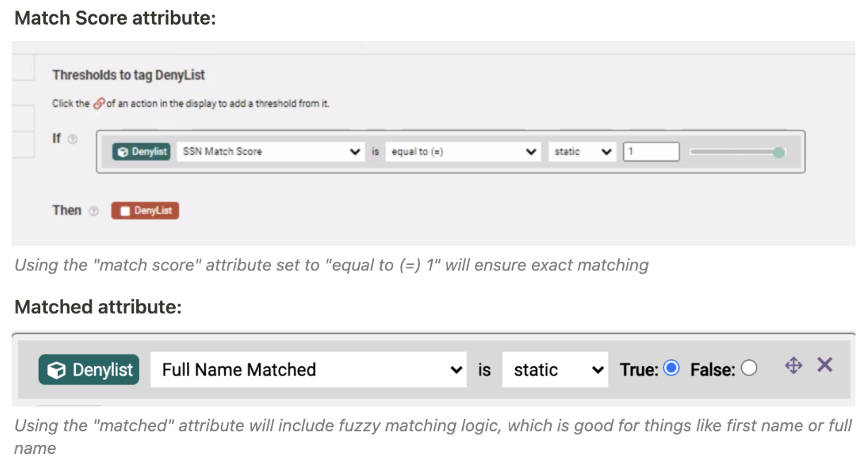This screenshot has width=868, height=473.
Task: Select the True radio button
Action: pos(671,369)
